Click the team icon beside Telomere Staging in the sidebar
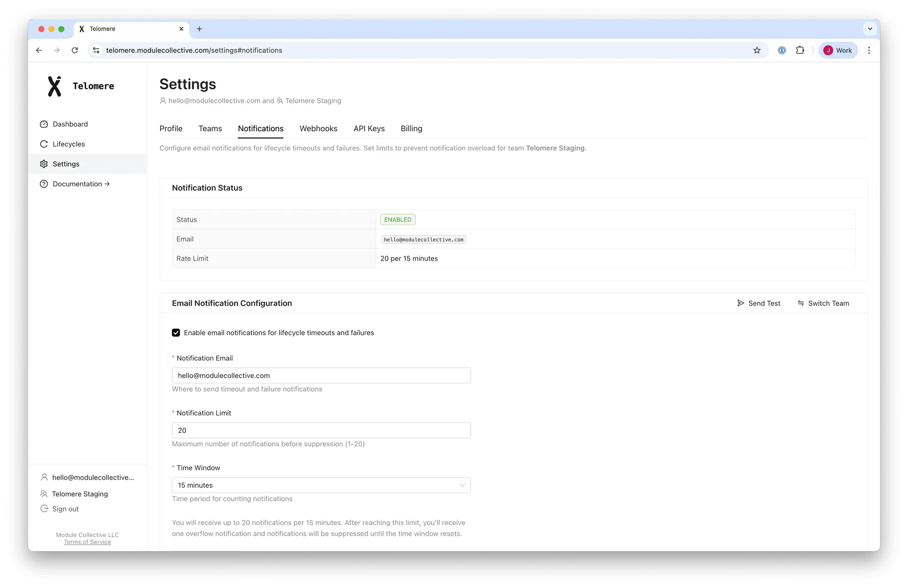Viewport: 908px width, 588px height. pos(44,494)
